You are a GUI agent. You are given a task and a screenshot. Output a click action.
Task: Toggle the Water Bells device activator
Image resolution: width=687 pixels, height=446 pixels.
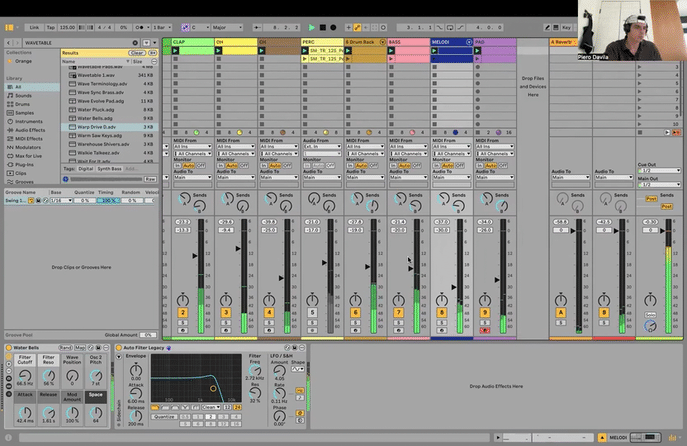(x=8, y=347)
